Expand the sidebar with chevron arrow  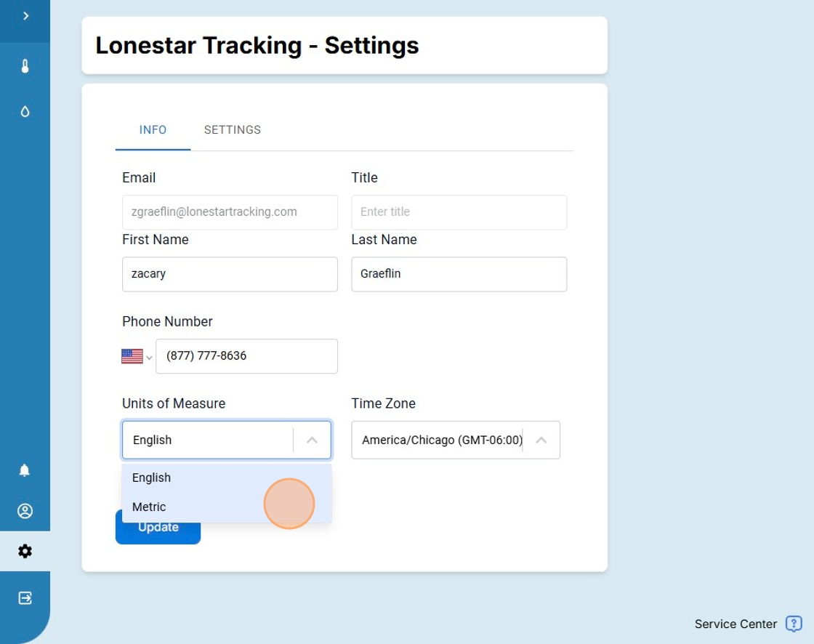tap(25, 16)
